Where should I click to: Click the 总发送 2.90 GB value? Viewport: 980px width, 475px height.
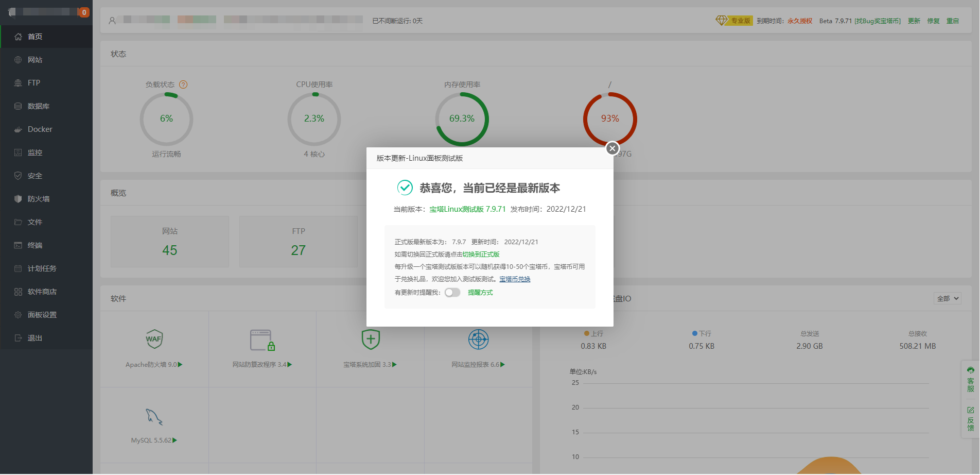coord(810,346)
